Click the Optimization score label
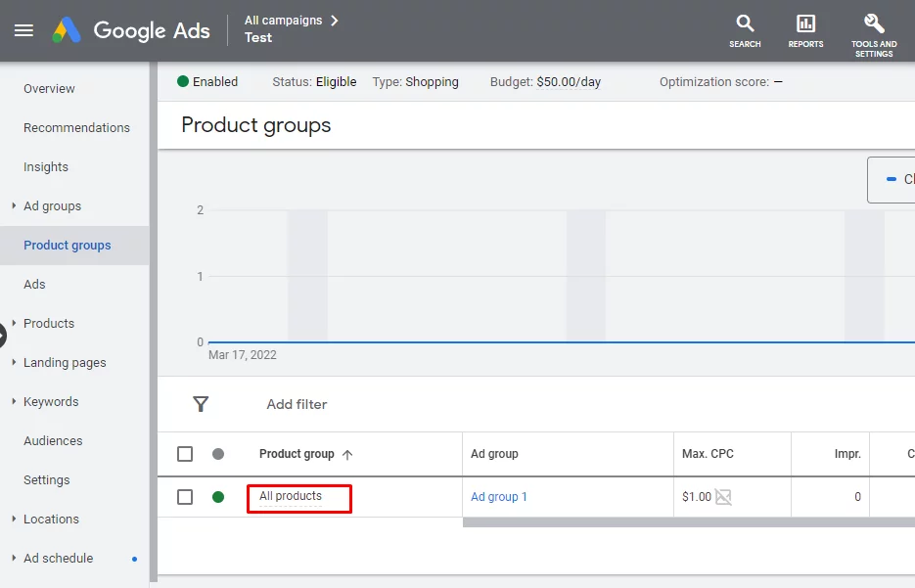915x588 pixels. (714, 81)
